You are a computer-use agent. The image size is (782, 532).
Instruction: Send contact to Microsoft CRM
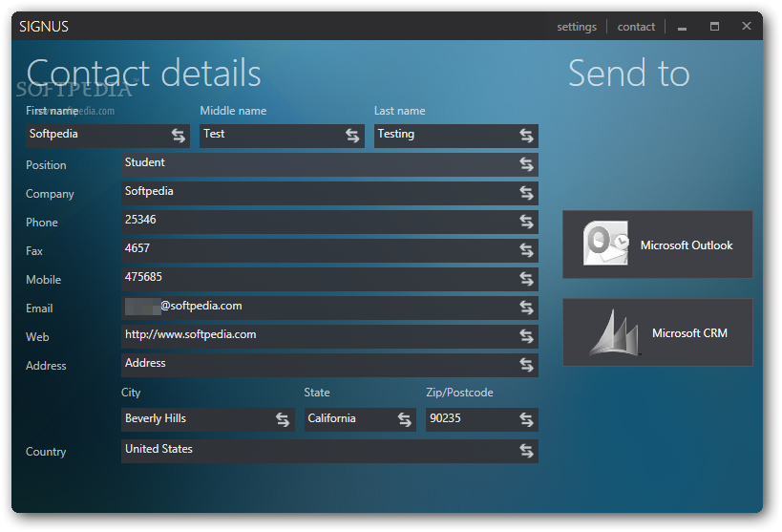point(657,332)
